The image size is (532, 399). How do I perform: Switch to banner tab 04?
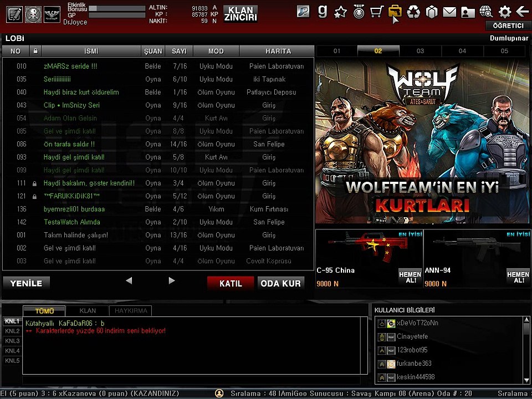(x=462, y=51)
